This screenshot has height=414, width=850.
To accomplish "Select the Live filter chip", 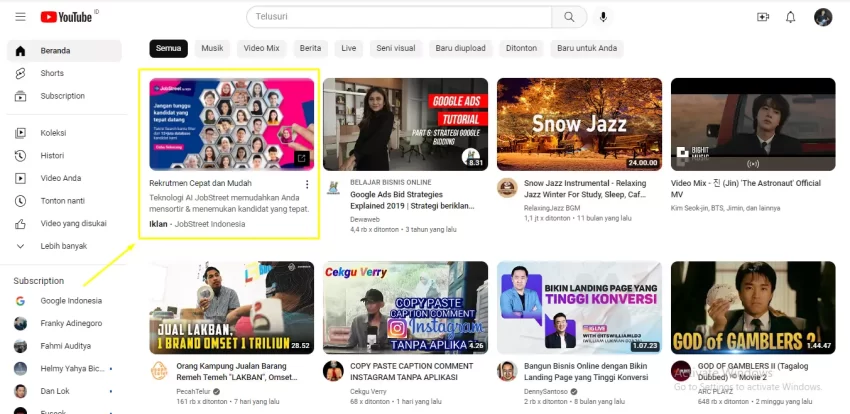I will click(349, 48).
